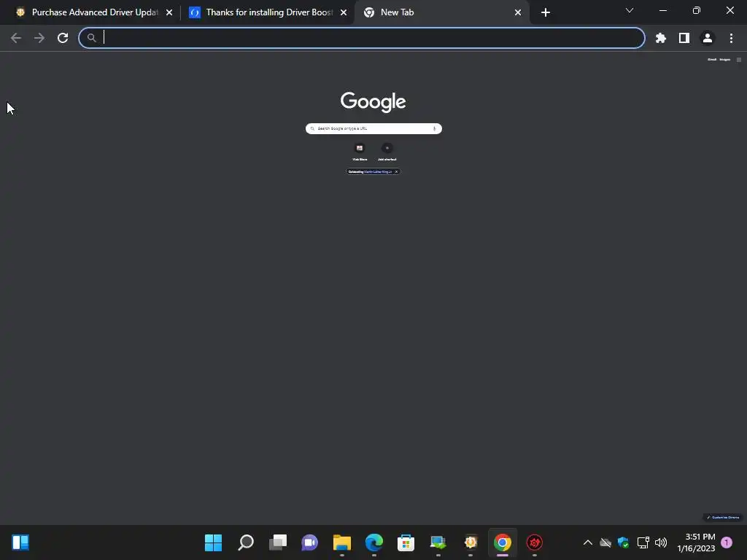Click the Chrome taskbar icon

503,542
